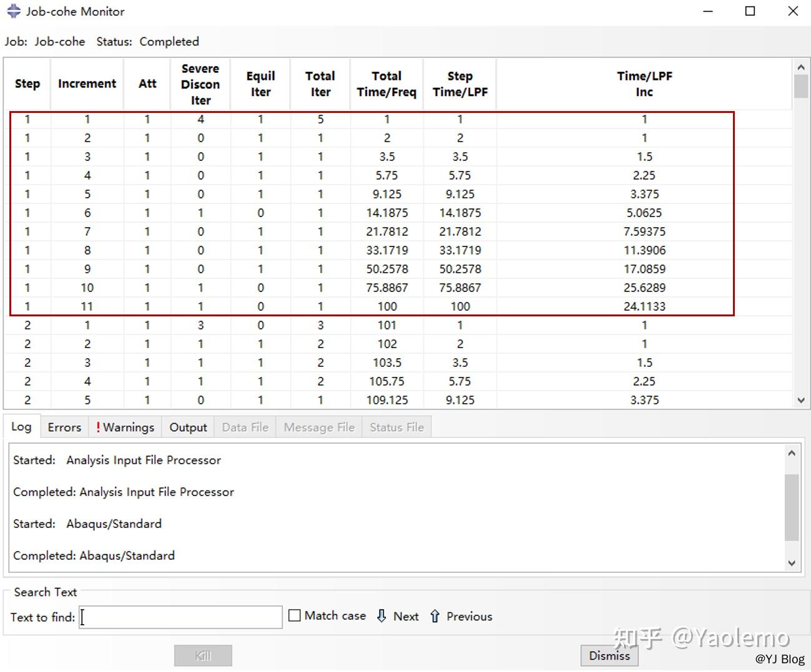The image size is (811, 672).
Task: Click log line Completed: Abaqus/Standard
Action: (94, 556)
